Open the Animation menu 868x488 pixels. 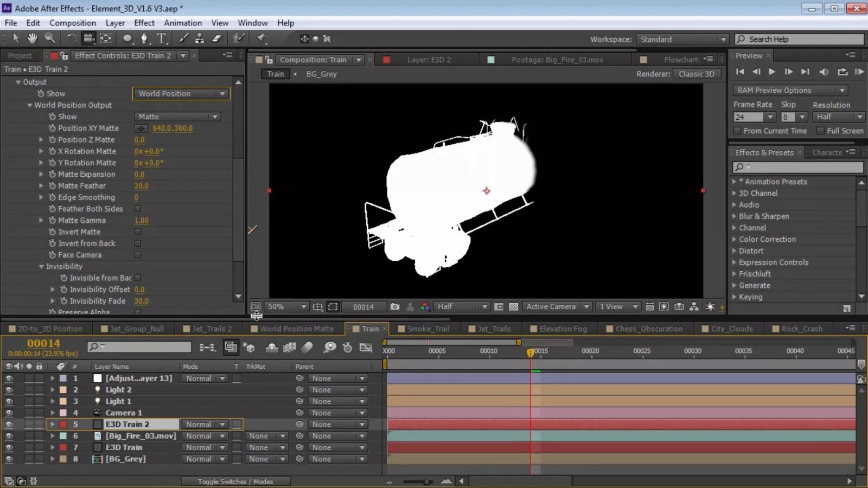click(x=182, y=23)
